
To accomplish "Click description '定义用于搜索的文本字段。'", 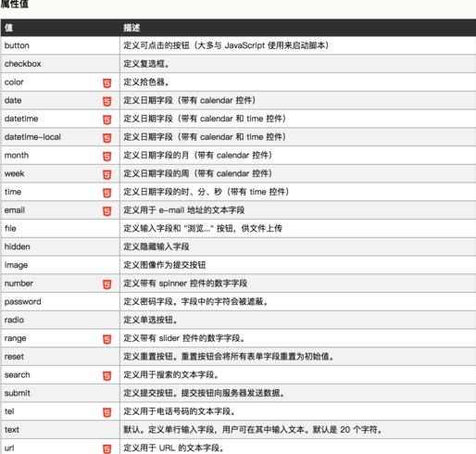I will click(171, 374).
